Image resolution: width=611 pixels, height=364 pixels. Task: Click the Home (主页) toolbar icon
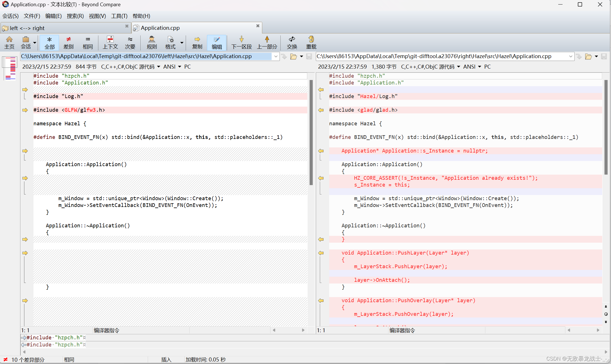click(x=9, y=43)
